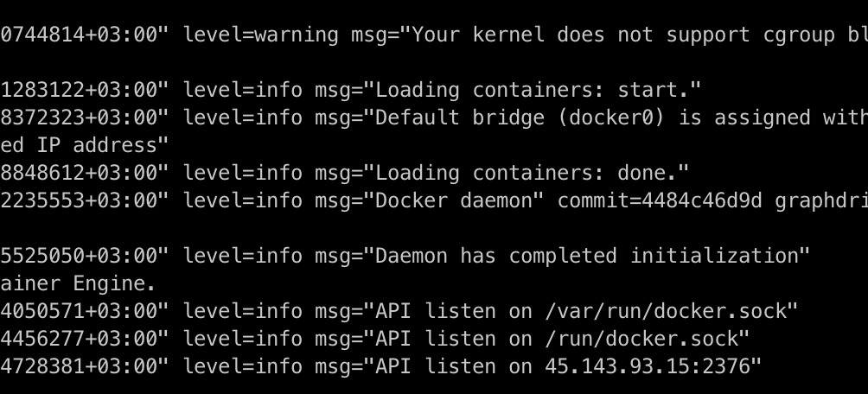Click the /var/run/docker.sock path

click(x=672, y=311)
